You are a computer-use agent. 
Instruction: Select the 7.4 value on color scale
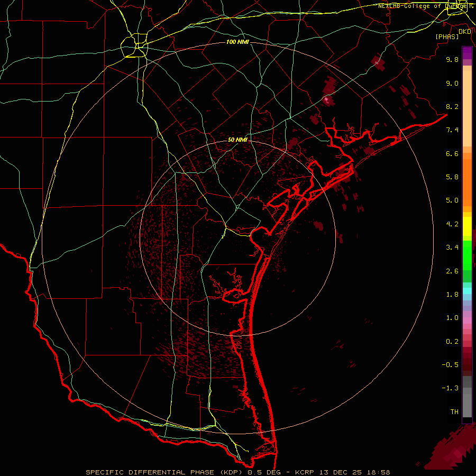point(452,130)
